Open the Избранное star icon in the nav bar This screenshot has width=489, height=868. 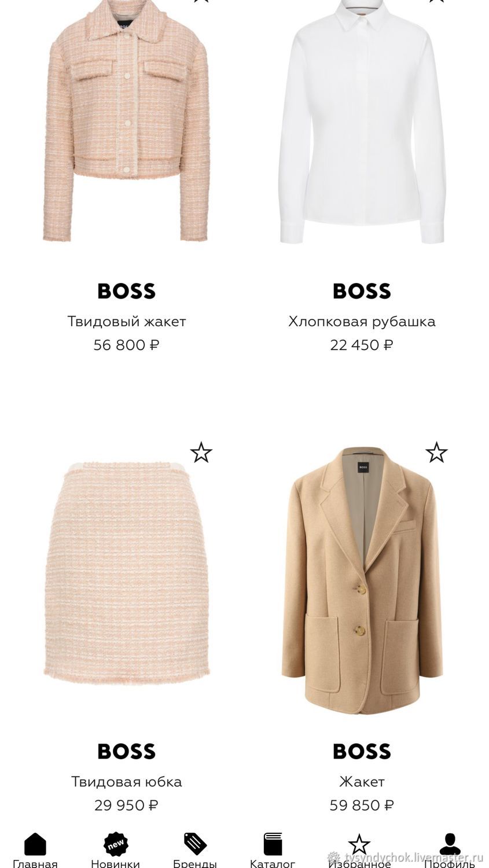pos(359,844)
